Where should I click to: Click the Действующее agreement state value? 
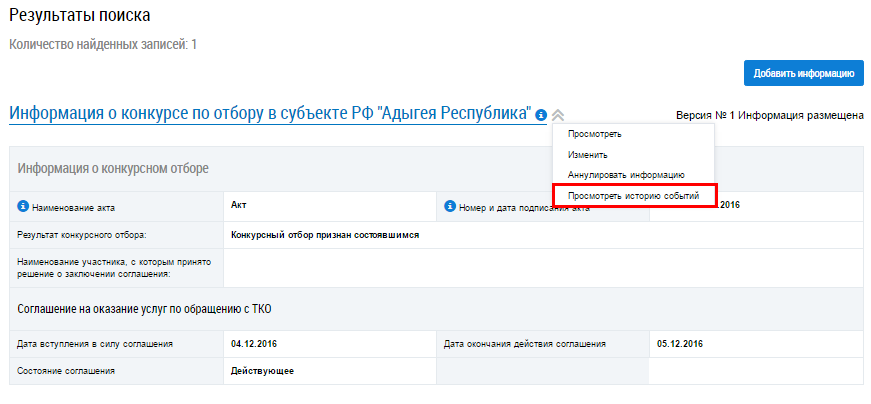(x=262, y=371)
